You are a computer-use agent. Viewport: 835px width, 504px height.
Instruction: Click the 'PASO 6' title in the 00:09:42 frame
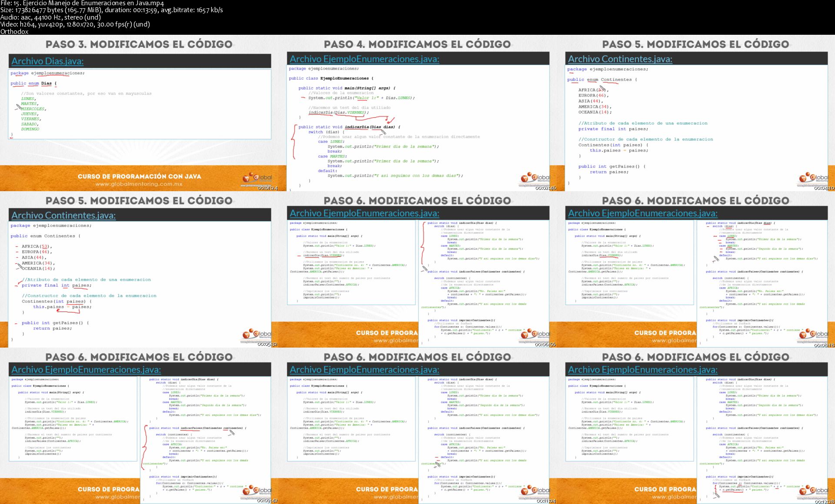pyautogui.click(x=139, y=357)
